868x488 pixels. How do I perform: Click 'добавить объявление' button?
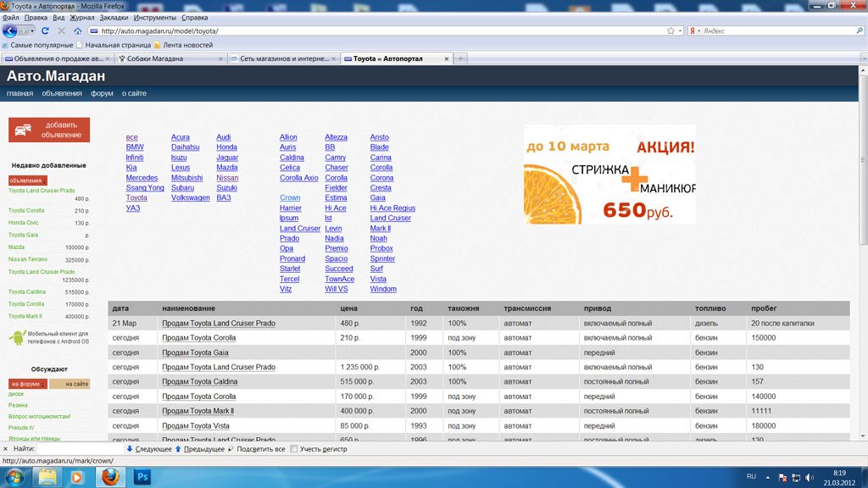[x=49, y=130]
